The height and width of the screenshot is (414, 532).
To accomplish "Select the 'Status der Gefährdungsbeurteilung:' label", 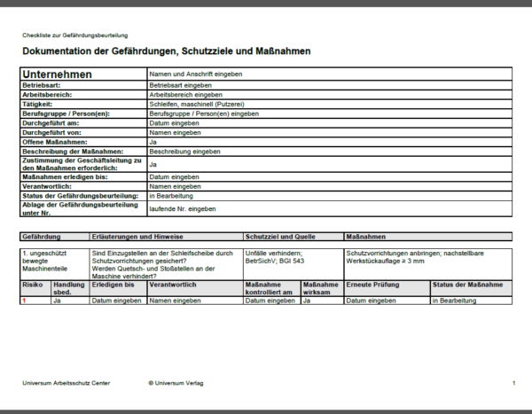I will click(x=81, y=196).
